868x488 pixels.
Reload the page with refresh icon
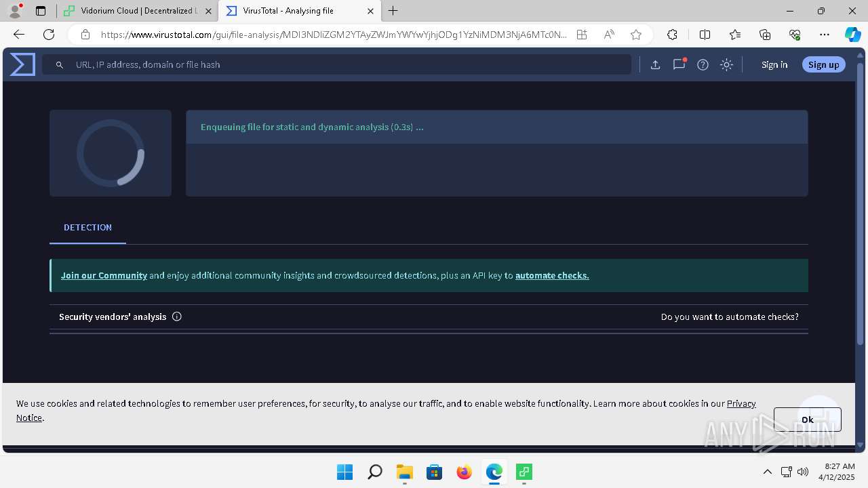[49, 35]
